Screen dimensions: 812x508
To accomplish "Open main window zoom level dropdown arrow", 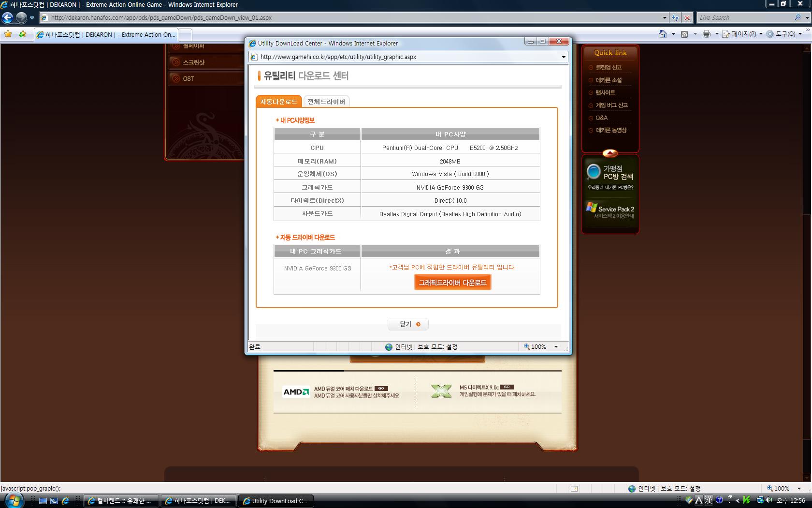I will tap(799, 489).
